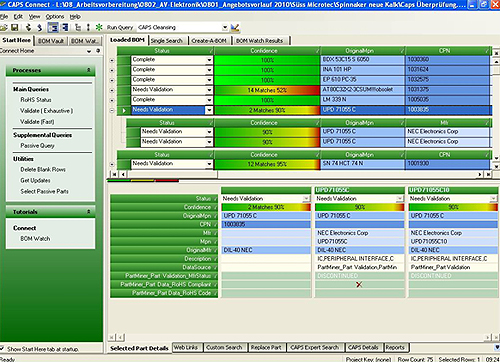Open the Options menu
This screenshot has width=500, height=362.
(55, 17)
